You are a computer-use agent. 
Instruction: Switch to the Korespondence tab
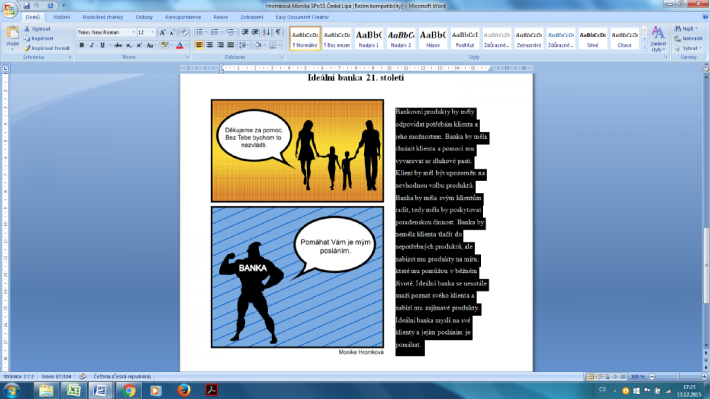183,17
